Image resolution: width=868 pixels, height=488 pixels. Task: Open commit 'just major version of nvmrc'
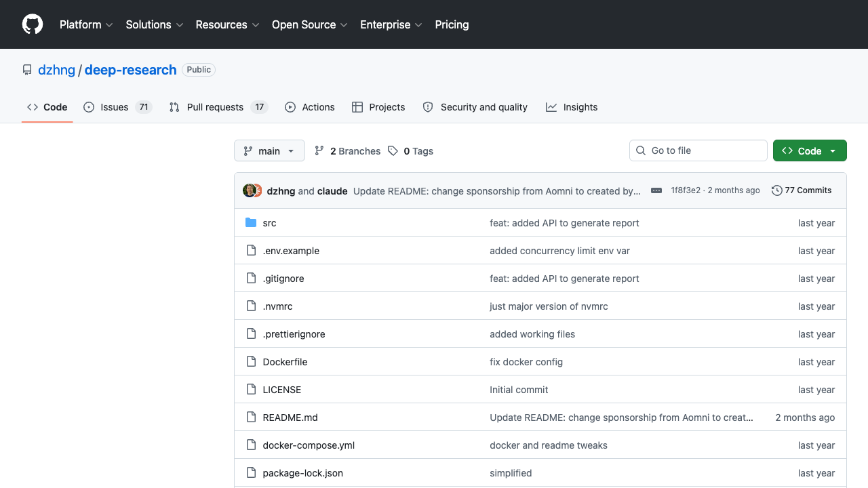click(549, 306)
